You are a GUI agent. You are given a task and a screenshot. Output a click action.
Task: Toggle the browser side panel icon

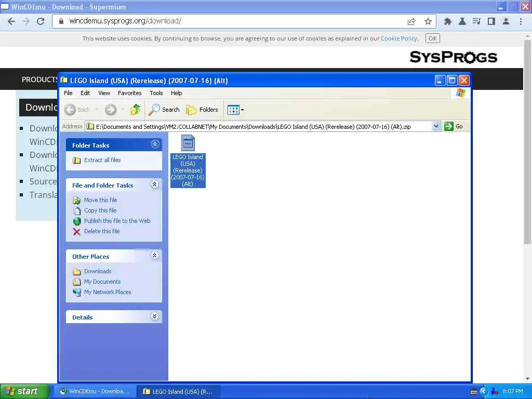coord(491,21)
